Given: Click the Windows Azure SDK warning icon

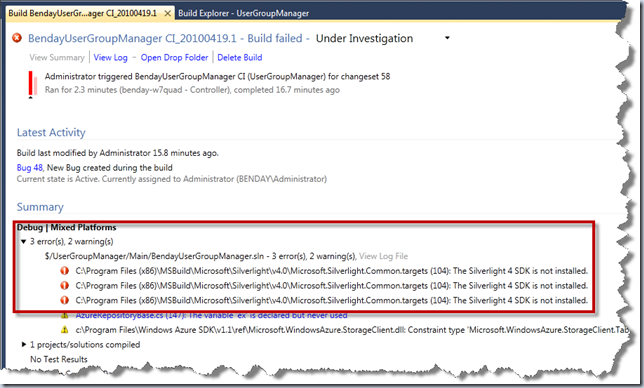Looking at the screenshot, I should [64, 330].
